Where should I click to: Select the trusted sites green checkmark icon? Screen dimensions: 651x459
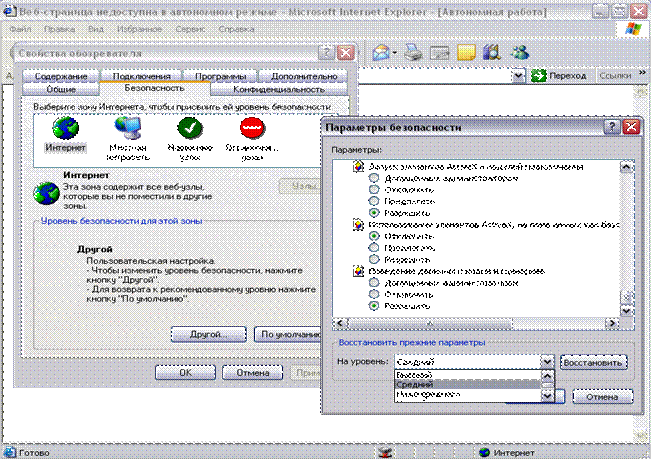pos(190,128)
